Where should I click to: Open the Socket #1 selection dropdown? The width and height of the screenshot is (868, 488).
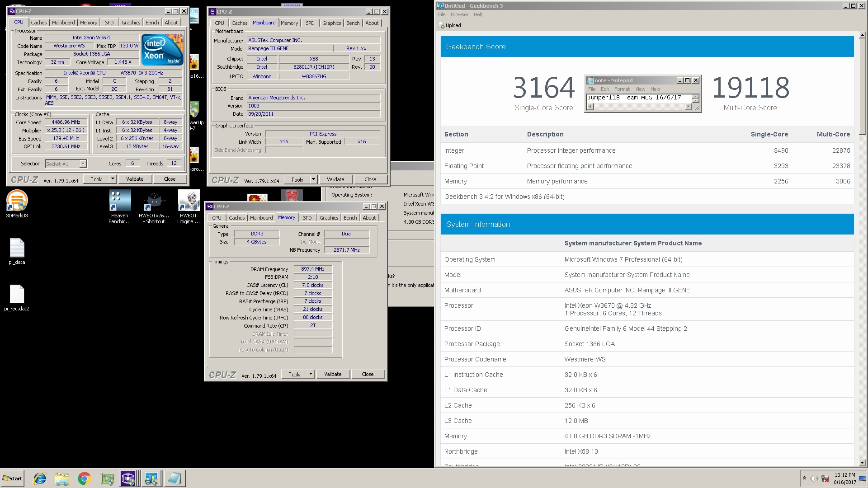83,164
